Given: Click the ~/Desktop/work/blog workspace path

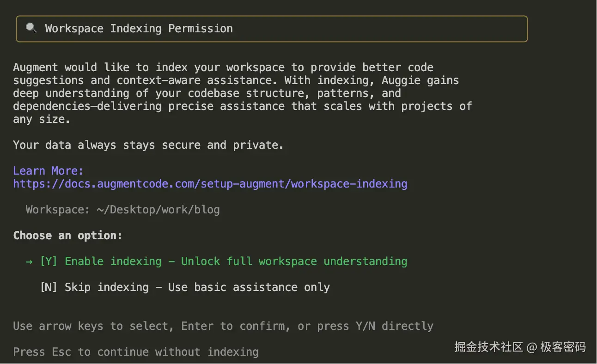Looking at the screenshot, I should tap(158, 210).
